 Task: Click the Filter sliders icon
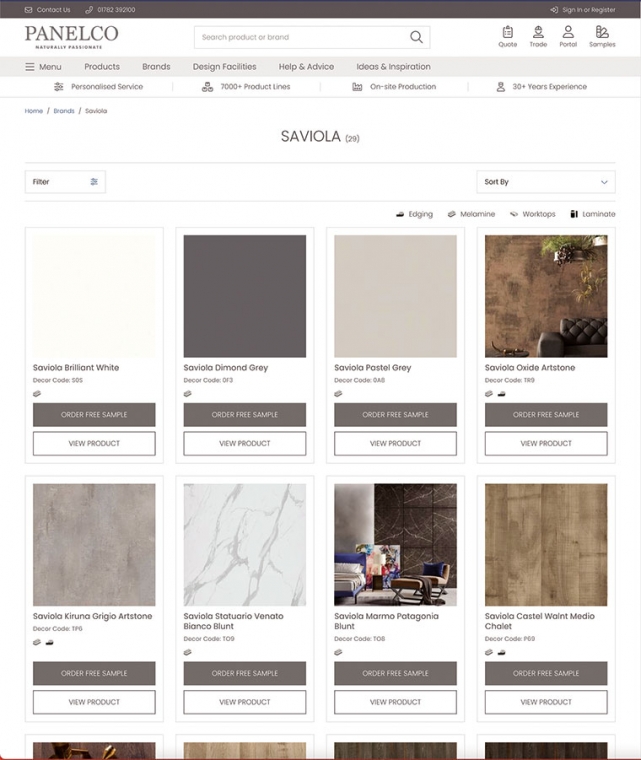click(x=94, y=182)
